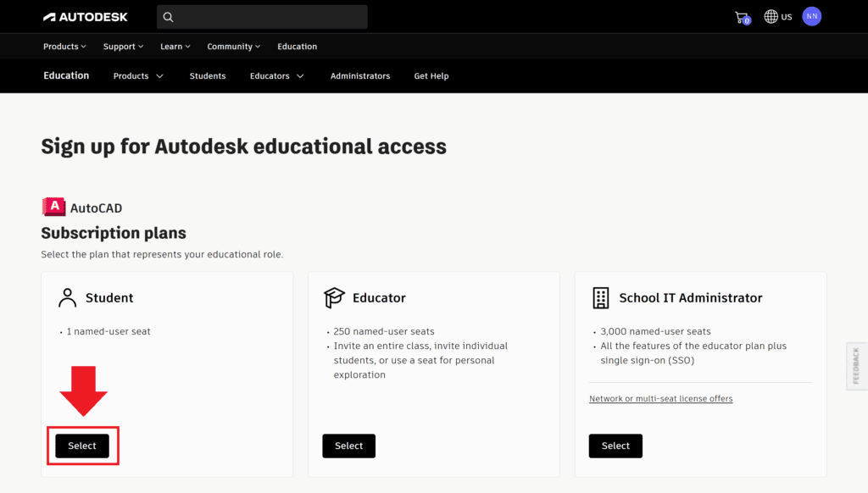
Task: Expand Educators submenu in Education bar
Action: point(276,76)
